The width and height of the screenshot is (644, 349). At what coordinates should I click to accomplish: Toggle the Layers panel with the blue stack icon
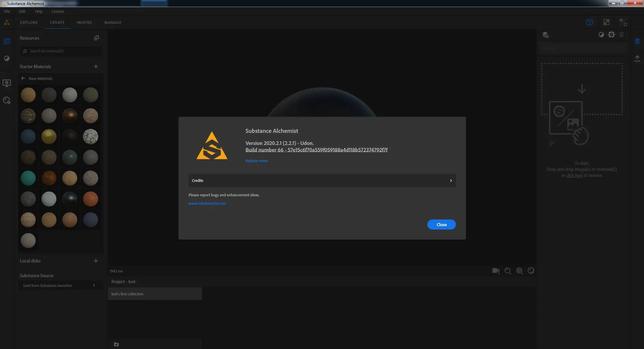(x=638, y=41)
